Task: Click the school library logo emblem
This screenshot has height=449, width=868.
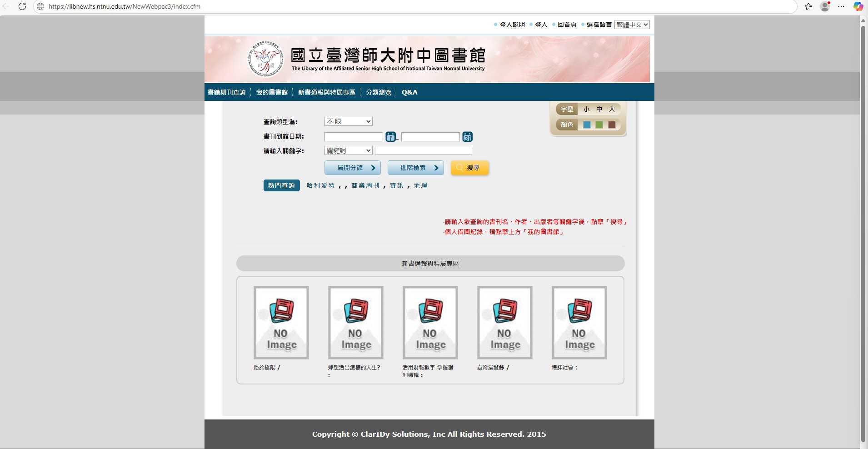Action: pos(265,60)
